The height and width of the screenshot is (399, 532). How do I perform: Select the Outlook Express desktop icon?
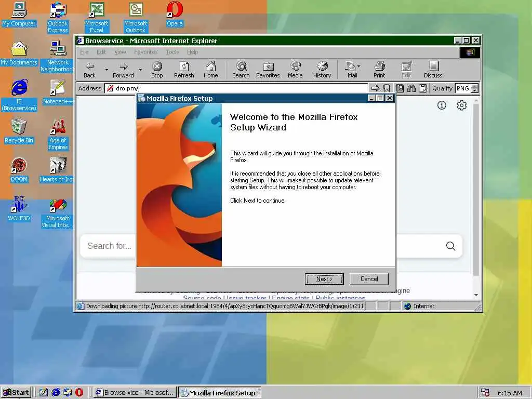tap(58, 18)
